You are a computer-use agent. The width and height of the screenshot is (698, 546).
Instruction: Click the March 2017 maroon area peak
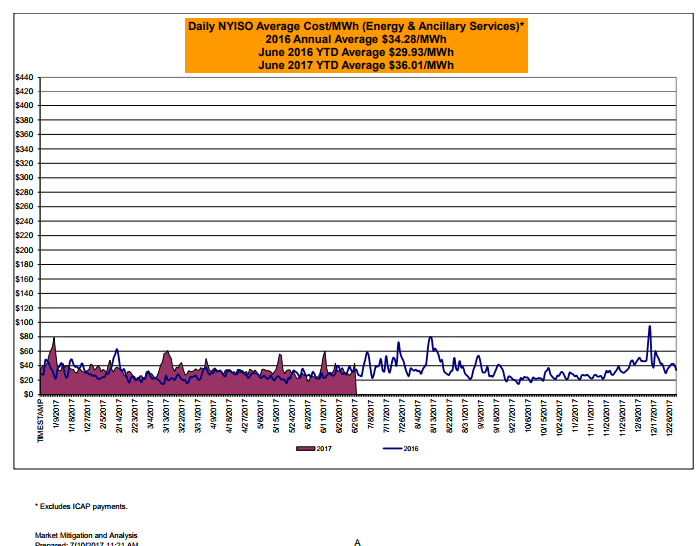tap(166, 352)
